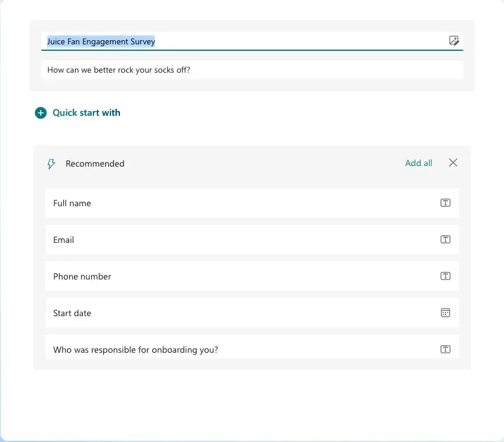Viewport: 504px width, 442px height.
Task: Click the text icon beside the onboarding question
Action: tap(445, 349)
